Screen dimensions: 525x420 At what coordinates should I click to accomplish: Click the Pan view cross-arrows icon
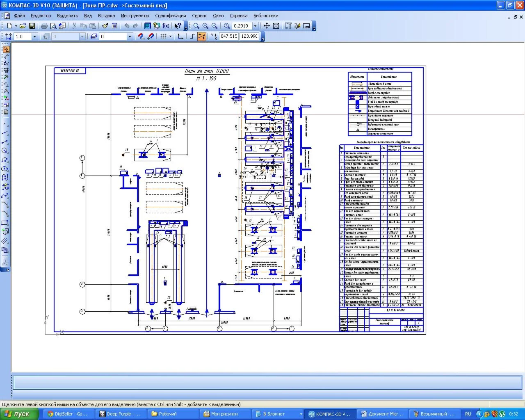[267, 26]
